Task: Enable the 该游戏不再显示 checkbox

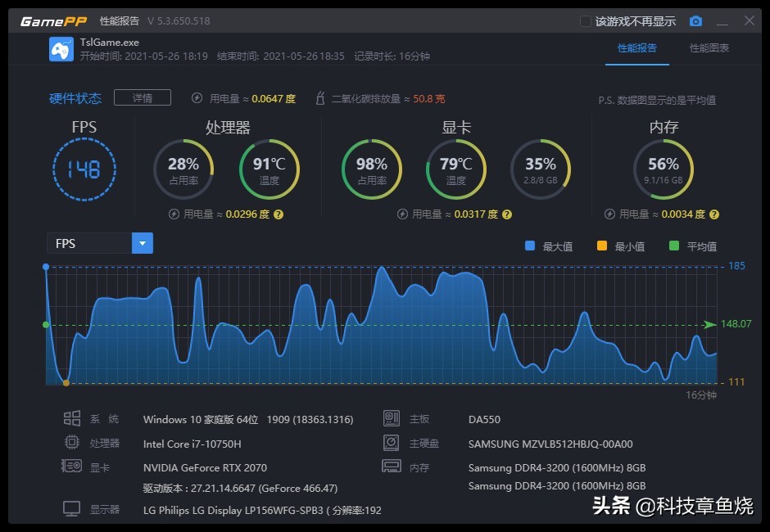Action: point(585,21)
